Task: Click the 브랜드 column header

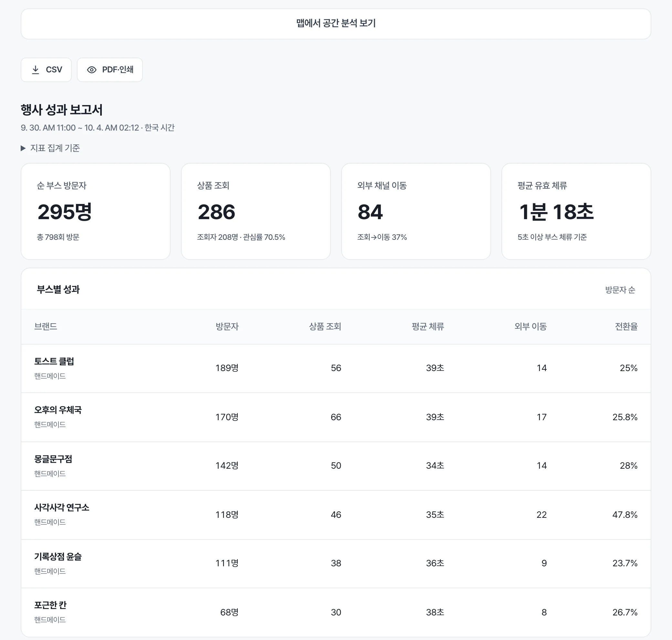Action: click(x=46, y=326)
